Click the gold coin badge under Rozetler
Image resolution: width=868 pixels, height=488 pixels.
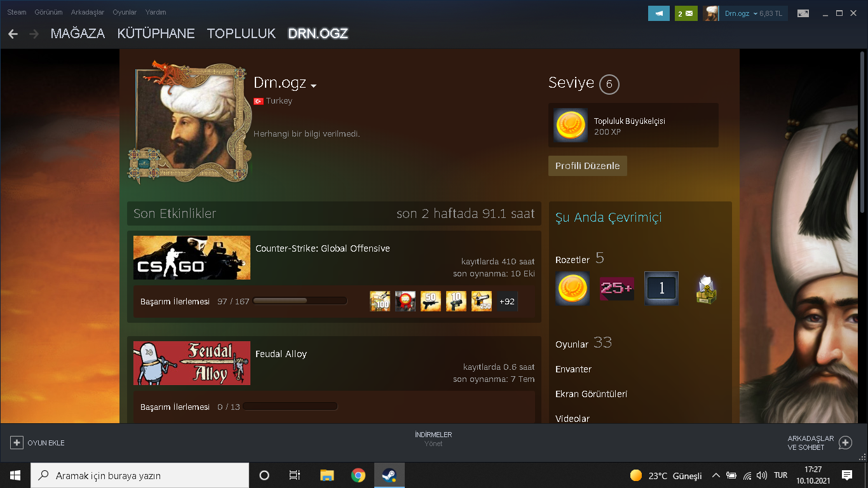point(573,288)
